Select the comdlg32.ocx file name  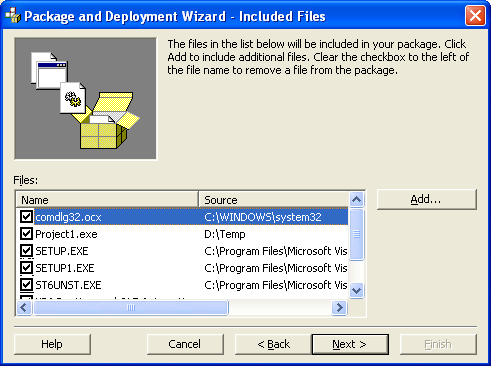[68, 217]
